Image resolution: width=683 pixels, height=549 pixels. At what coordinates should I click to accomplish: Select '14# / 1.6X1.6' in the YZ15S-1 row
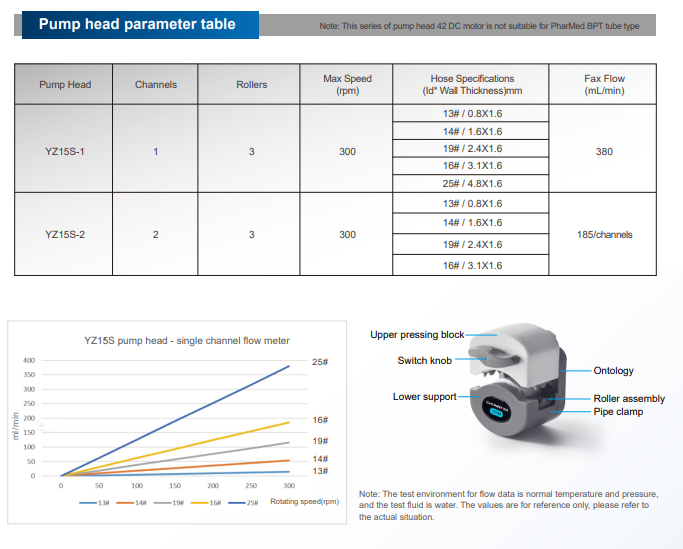[472, 131]
